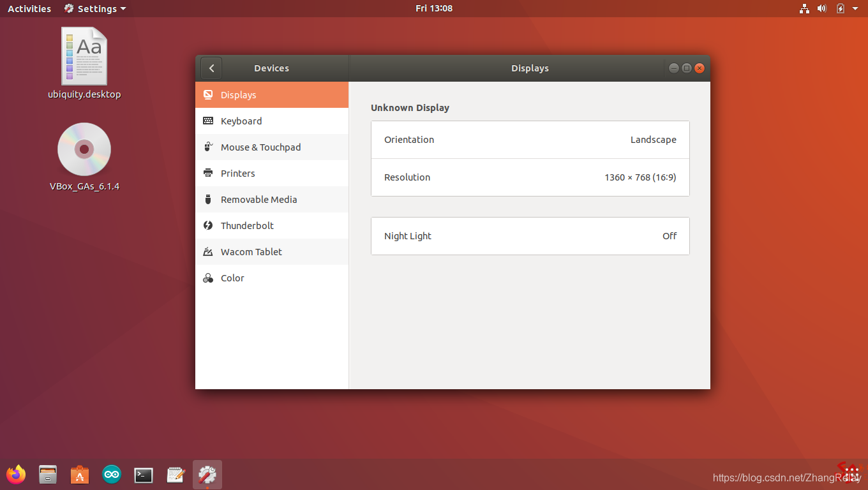Open the Resolution row dropdown
The height and width of the screenshot is (490, 868).
tap(530, 177)
